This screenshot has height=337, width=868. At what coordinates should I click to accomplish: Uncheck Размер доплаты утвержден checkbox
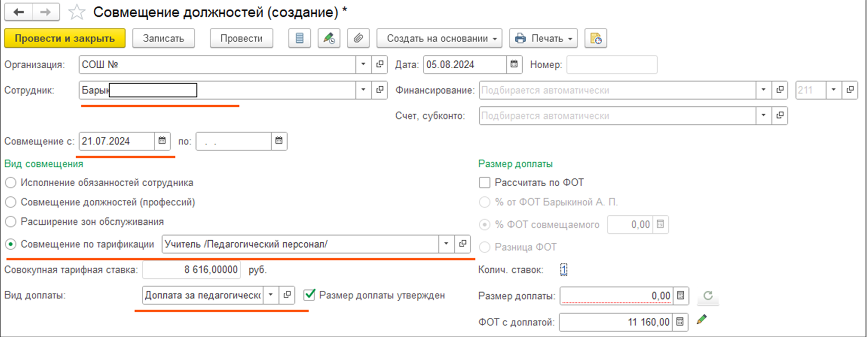point(310,295)
